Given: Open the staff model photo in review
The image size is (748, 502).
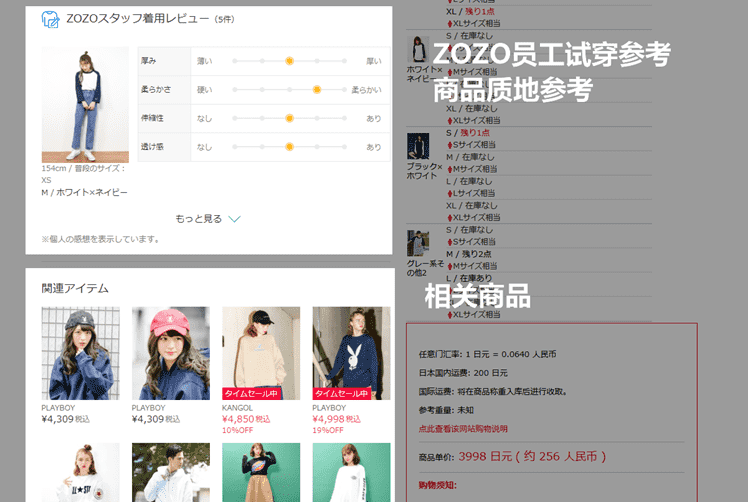Looking at the screenshot, I should [85, 105].
